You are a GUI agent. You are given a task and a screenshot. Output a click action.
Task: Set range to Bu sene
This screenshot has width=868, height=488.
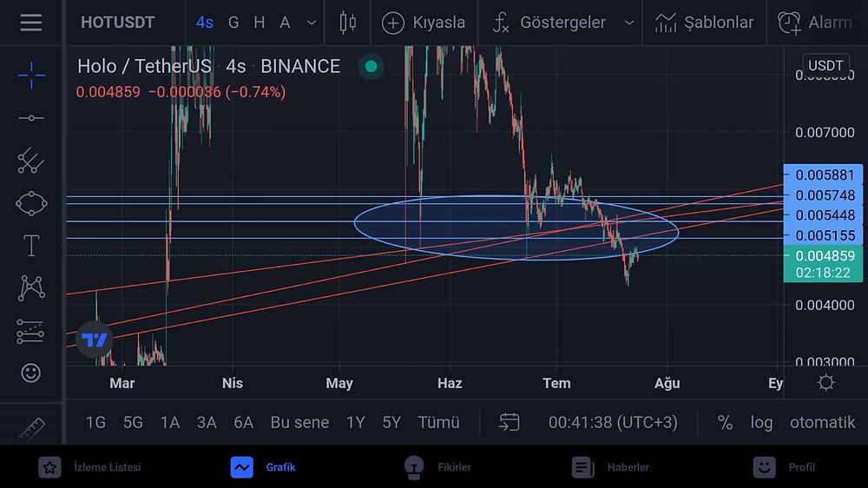point(299,423)
